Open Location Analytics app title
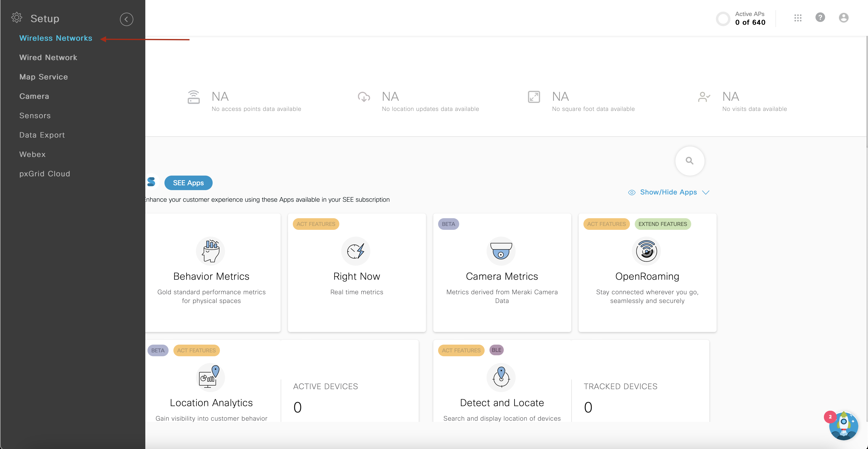Viewport: 868px width, 449px height. pyautogui.click(x=211, y=403)
